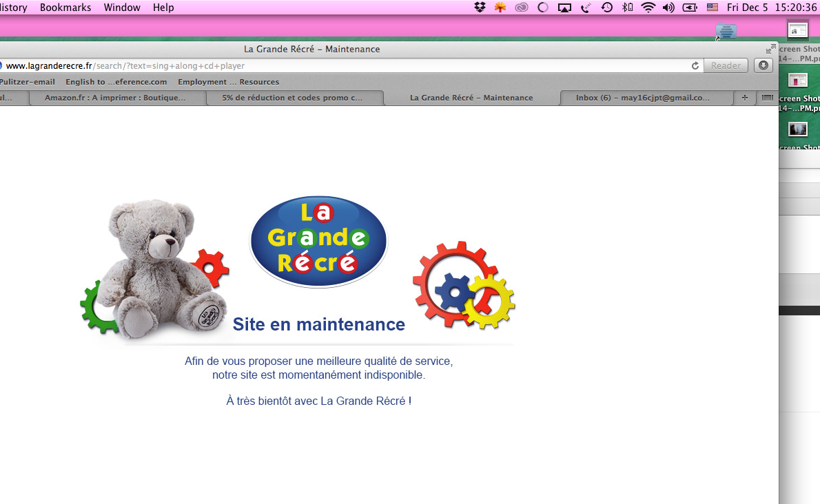Click the orange flower menu bar icon
Viewport: 820px width, 504px height.
pyautogui.click(x=500, y=8)
